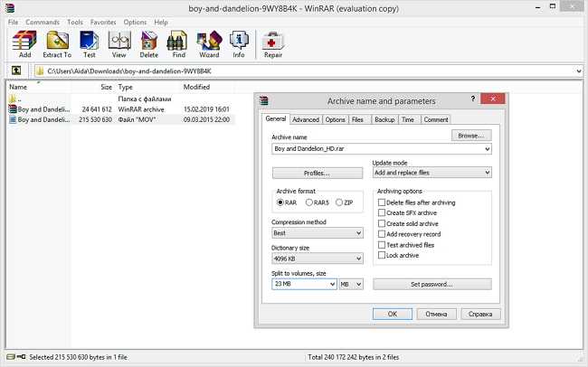Open the File menu
The image size is (588, 367).
pyautogui.click(x=13, y=22)
